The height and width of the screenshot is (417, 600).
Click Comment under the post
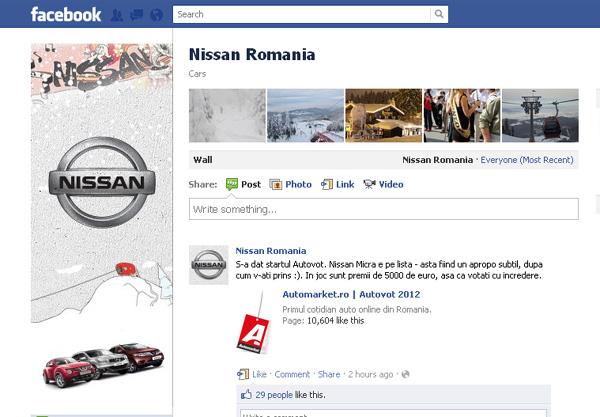292,374
